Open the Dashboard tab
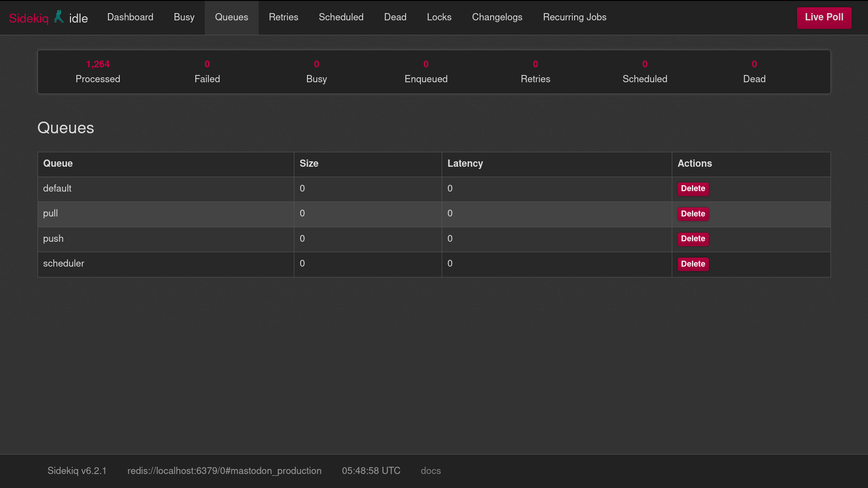The width and height of the screenshot is (868, 488). [130, 17]
